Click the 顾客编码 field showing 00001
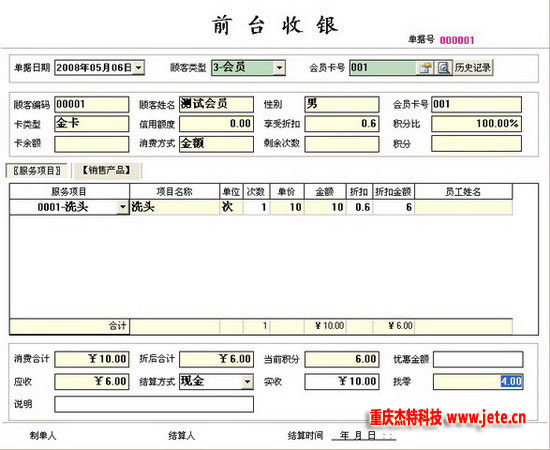Image resolution: width=550 pixels, height=450 pixels. click(x=92, y=105)
